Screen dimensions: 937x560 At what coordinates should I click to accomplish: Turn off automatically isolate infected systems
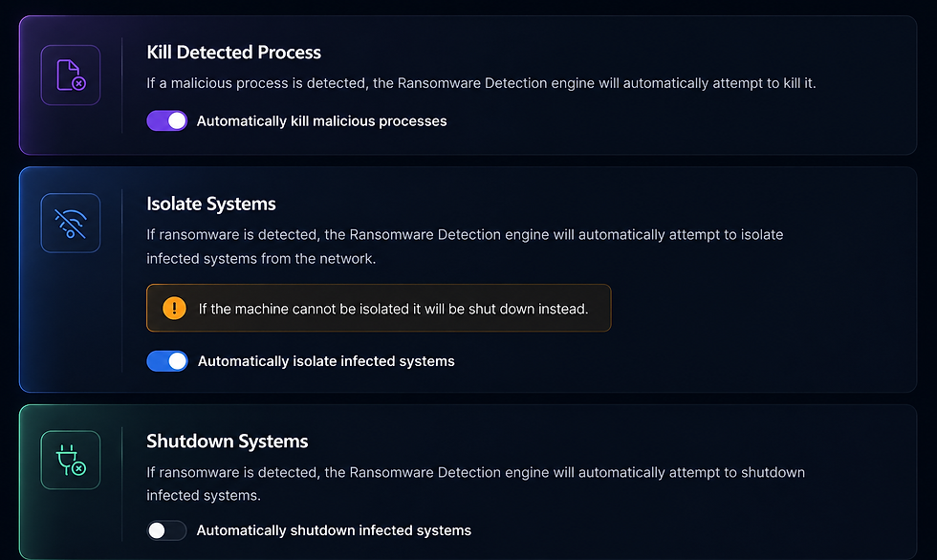167,361
